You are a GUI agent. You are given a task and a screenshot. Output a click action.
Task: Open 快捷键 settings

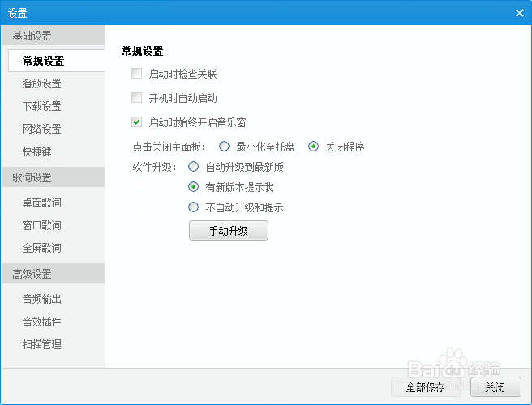(x=36, y=151)
